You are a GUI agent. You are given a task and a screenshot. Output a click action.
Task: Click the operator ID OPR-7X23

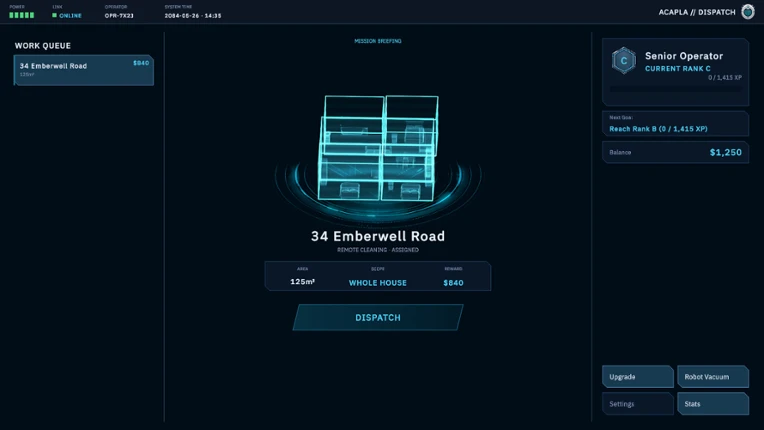[119, 16]
